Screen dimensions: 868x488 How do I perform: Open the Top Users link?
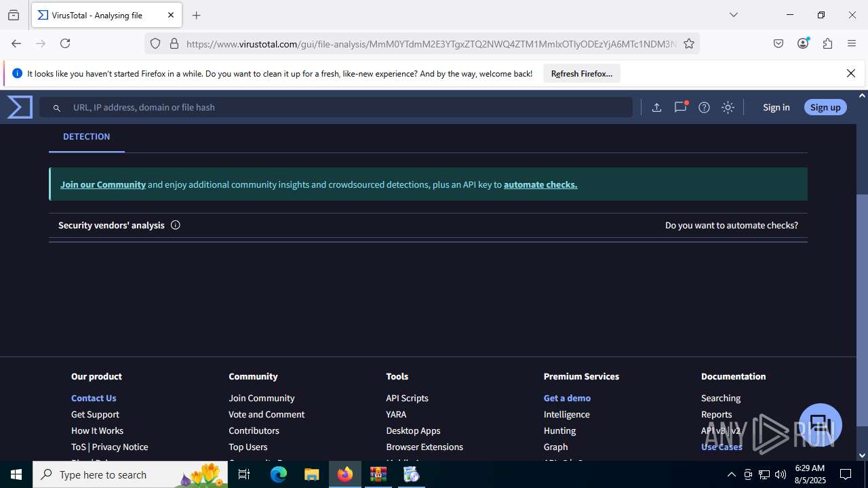click(248, 447)
